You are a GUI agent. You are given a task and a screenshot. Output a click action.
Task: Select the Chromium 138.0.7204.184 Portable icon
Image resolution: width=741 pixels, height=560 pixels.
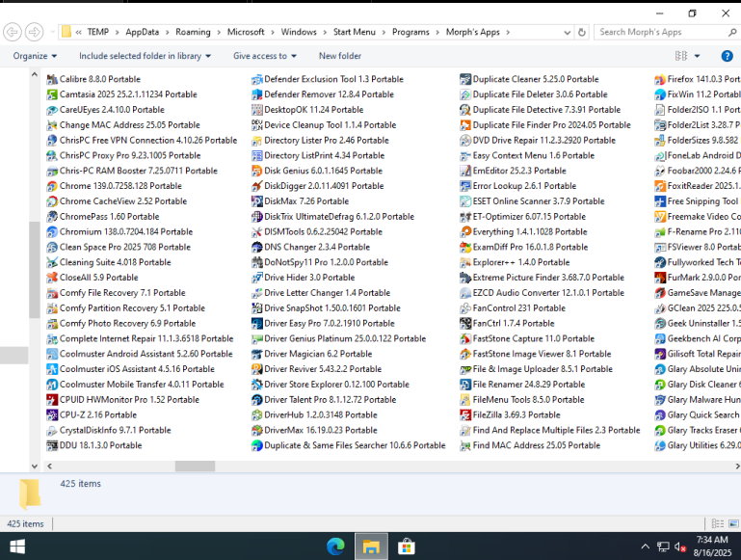pyautogui.click(x=52, y=232)
